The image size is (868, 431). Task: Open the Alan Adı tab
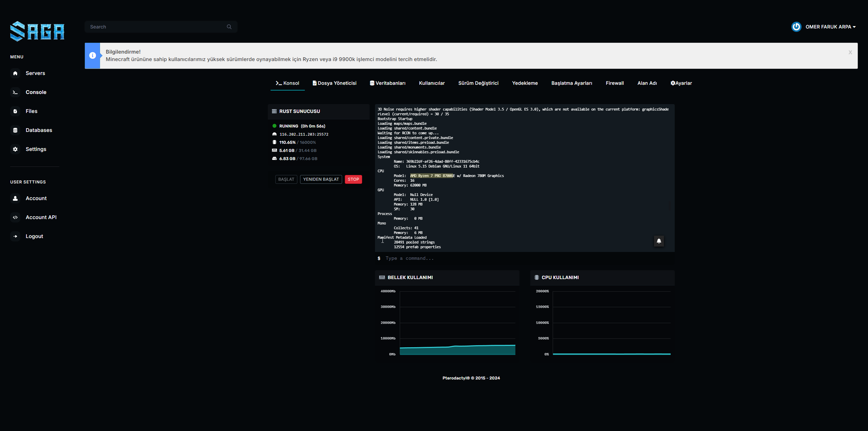pyautogui.click(x=647, y=83)
